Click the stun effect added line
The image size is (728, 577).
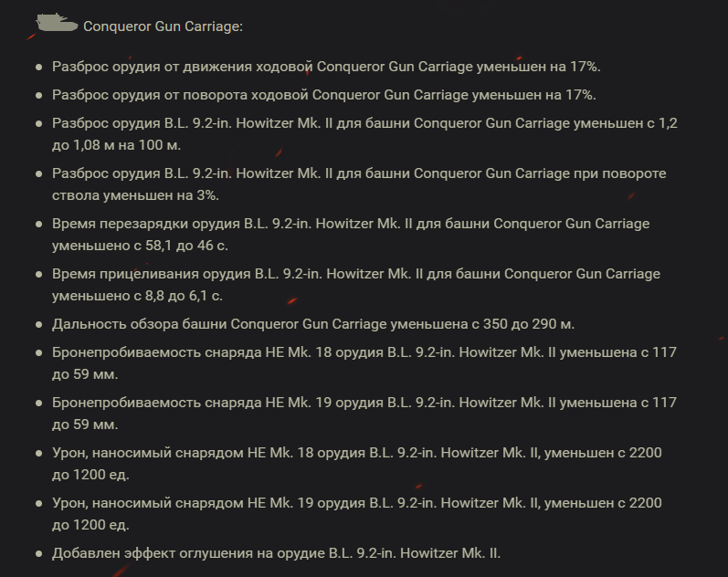[x=276, y=553]
